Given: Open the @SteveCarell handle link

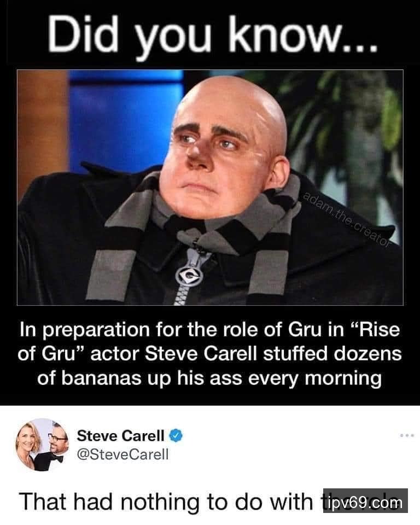Looking at the screenshot, I should tap(122, 454).
